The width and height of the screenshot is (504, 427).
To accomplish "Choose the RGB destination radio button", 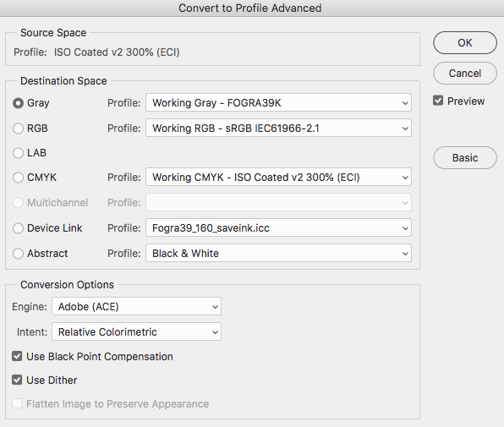I will click(x=18, y=129).
